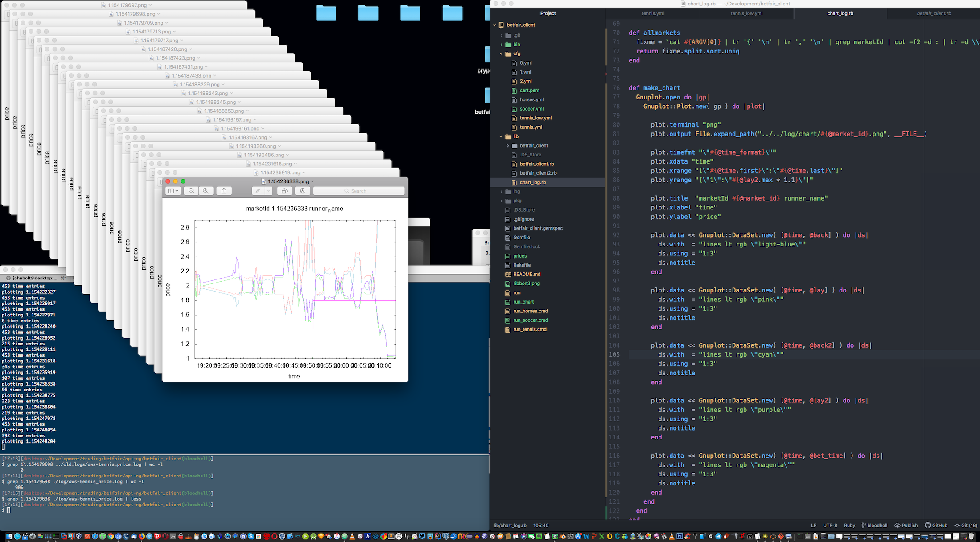
Task: Click the Search field in Preview toolbar
Action: tap(359, 191)
